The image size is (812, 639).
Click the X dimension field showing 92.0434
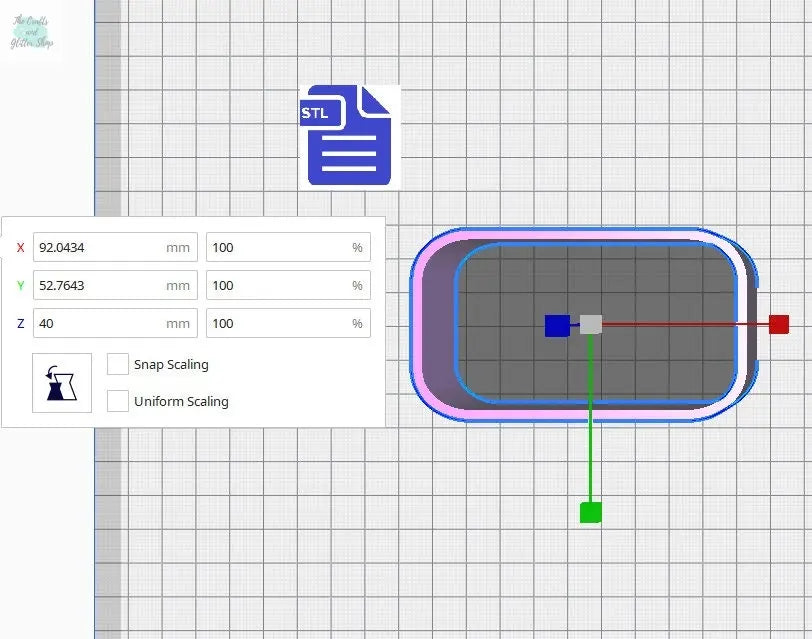[100, 247]
